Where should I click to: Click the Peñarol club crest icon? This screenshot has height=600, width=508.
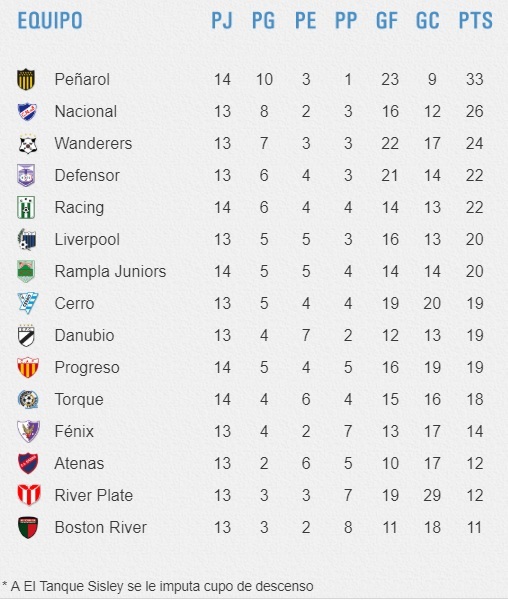coord(26,79)
